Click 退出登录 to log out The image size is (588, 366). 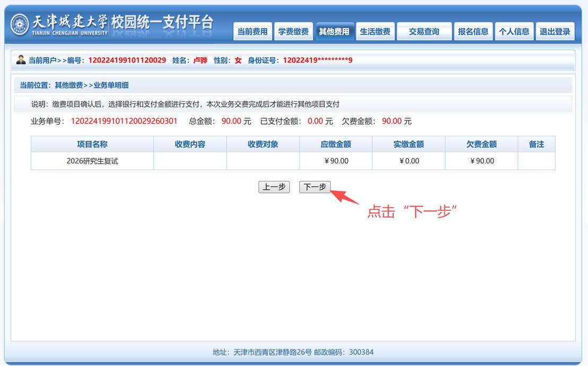(555, 31)
